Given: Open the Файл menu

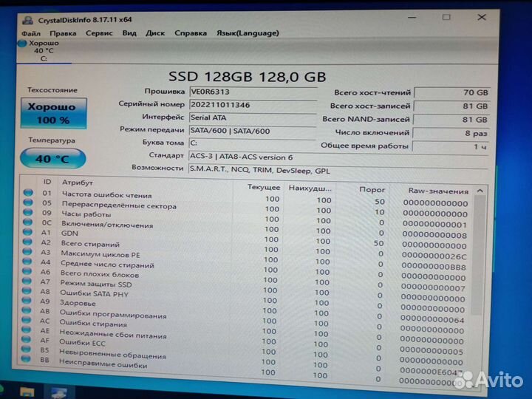Looking at the screenshot, I should (x=31, y=33).
